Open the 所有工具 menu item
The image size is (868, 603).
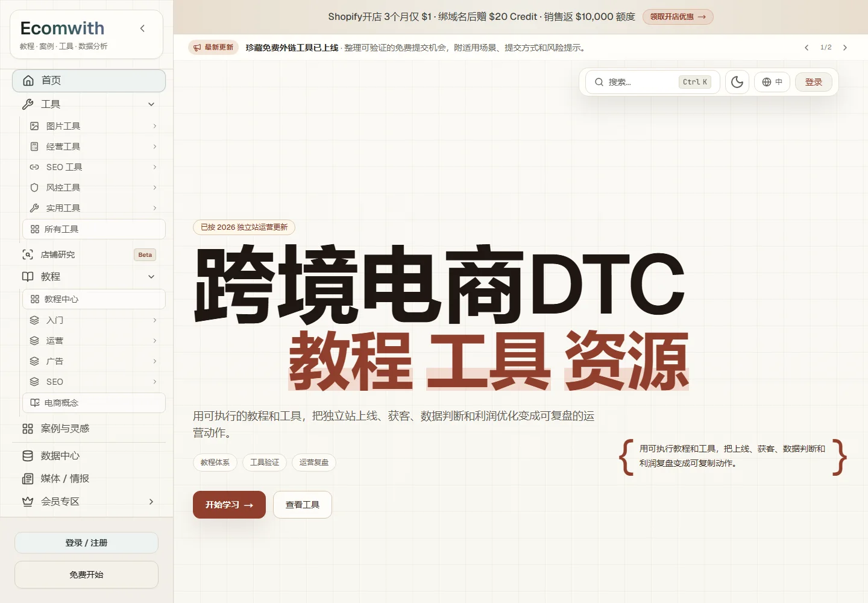tap(94, 229)
